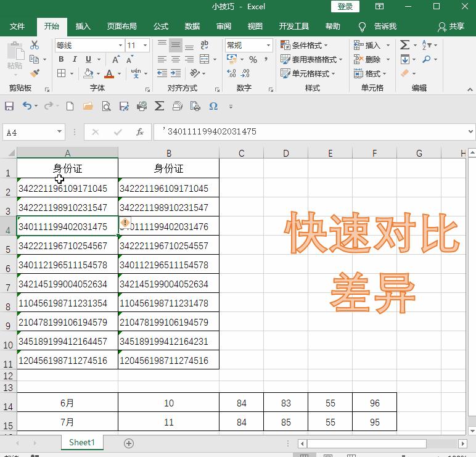
Task: Click the AutoSum sigma in ribbon
Action: [404, 45]
